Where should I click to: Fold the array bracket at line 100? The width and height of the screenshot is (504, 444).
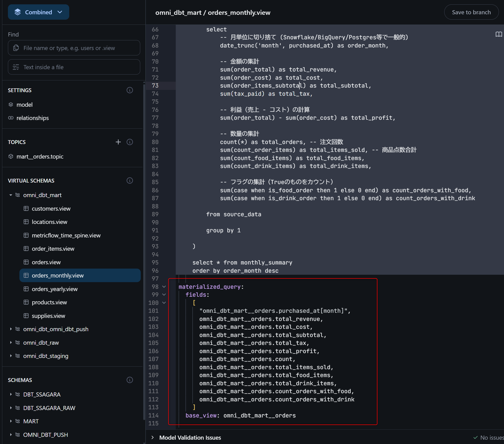(164, 303)
